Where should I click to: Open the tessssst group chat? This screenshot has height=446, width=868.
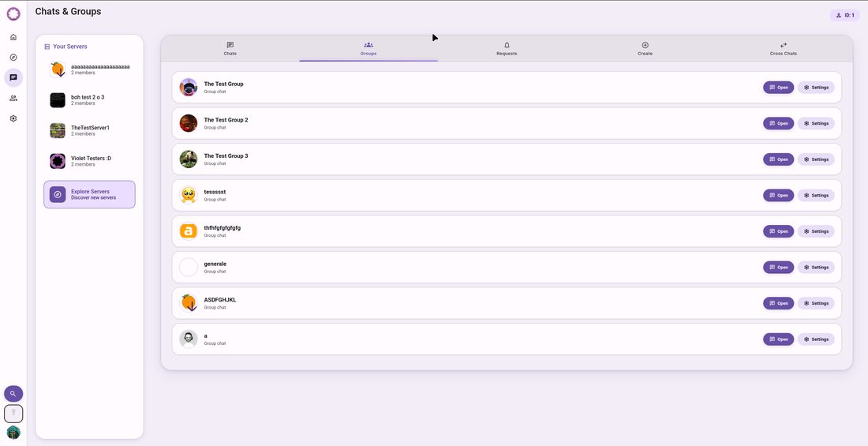(778, 196)
